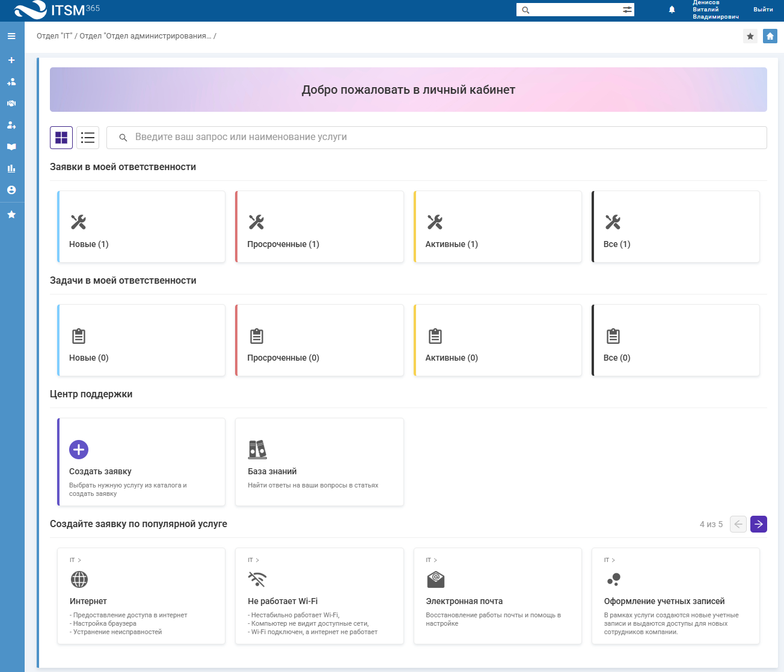Open Отдел "IT" breadcrumb link
Image resolution: width=784 pixels, height=672 pixels.
tap(54, 36)
